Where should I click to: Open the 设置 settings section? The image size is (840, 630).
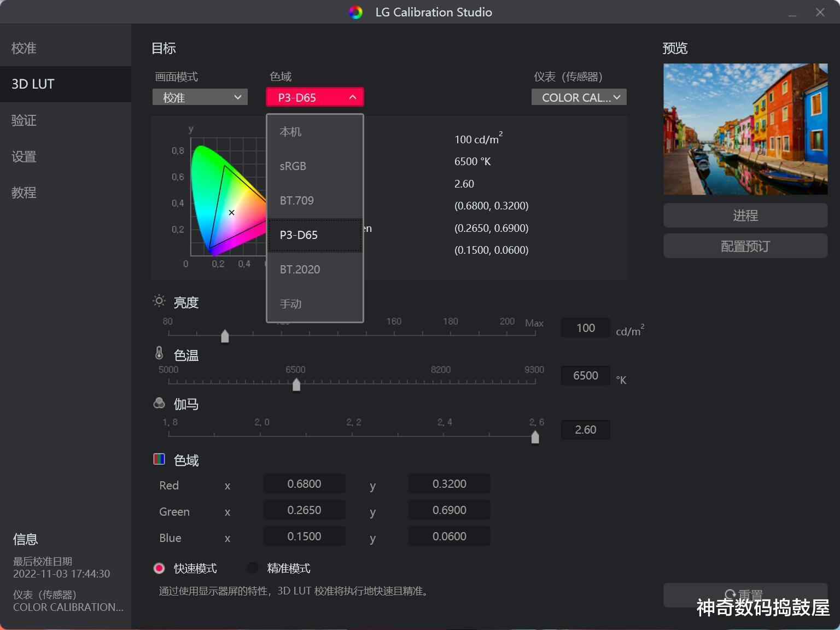24,156
